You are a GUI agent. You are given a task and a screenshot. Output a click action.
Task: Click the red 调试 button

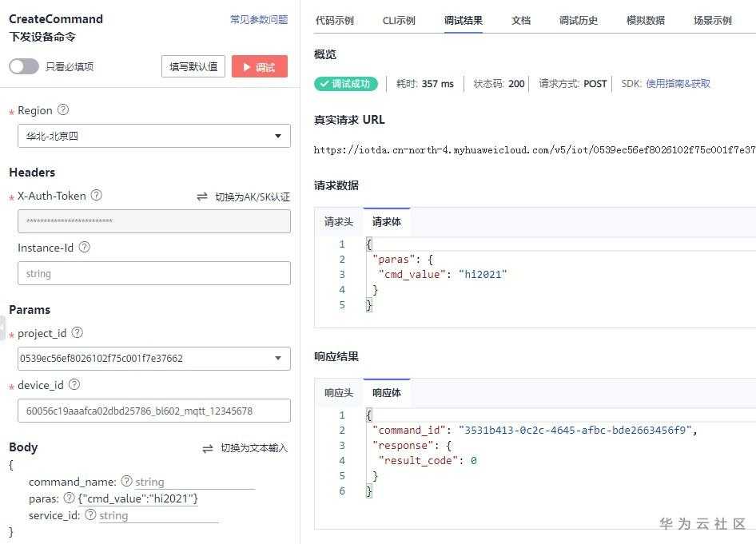259,67
